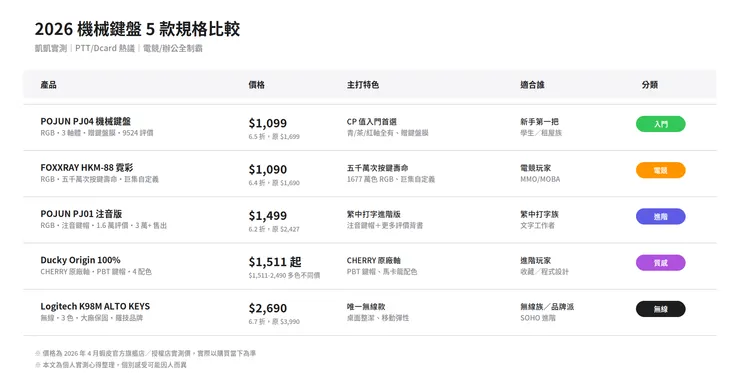The width and height of the screenshot is (740, 382).
Task: Click audience detail '學生/租屋族'
Action: (x=541, y=133)
